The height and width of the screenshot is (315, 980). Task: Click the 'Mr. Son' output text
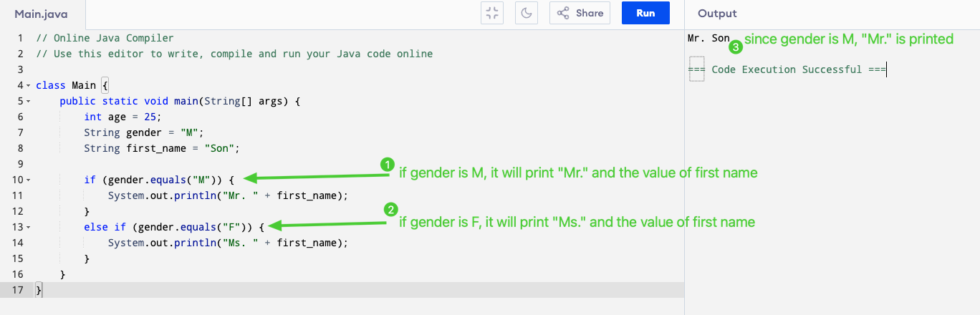[708, 39]
